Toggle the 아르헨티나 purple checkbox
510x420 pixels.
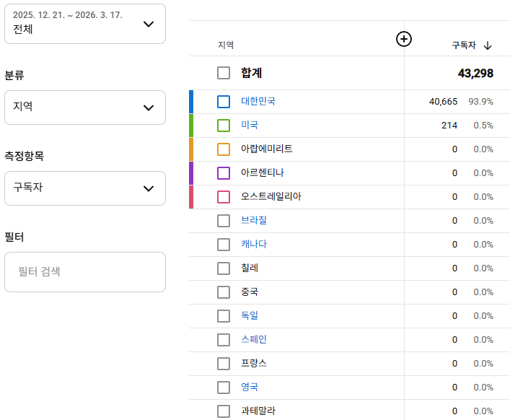click(224, 173)
